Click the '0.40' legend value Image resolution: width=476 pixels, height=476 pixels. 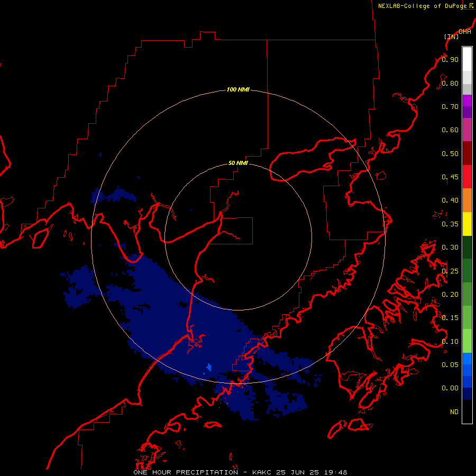(x=450, y=200)
